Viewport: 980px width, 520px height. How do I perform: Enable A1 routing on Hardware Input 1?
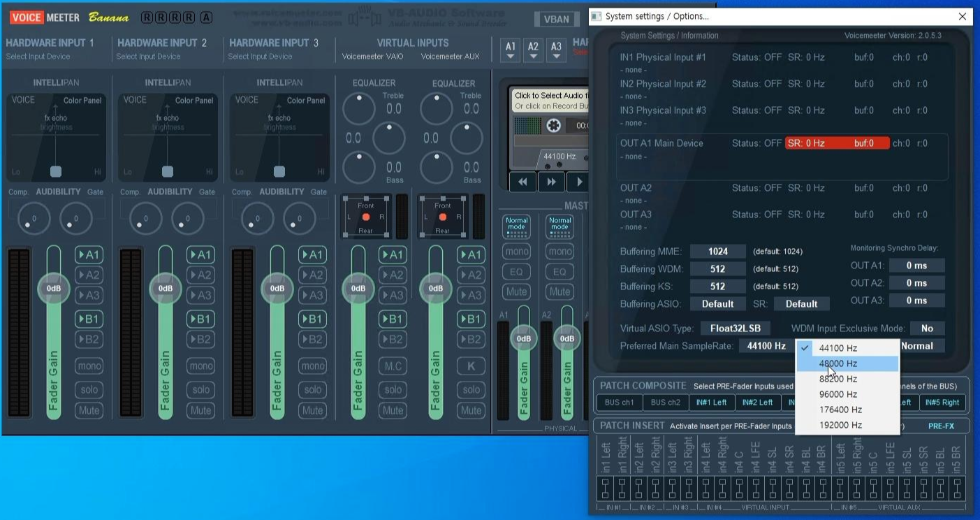(89, 255)
